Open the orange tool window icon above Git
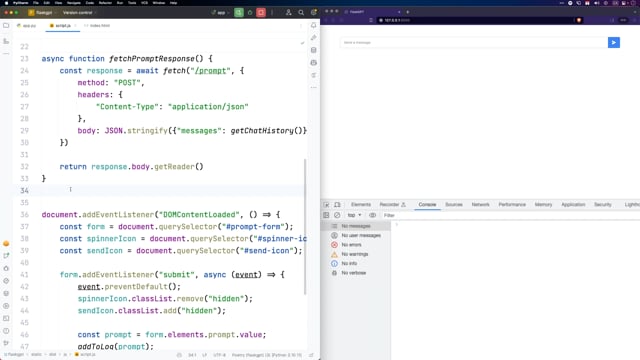This screenshot has width=640, height=360. tap(6, 244)
